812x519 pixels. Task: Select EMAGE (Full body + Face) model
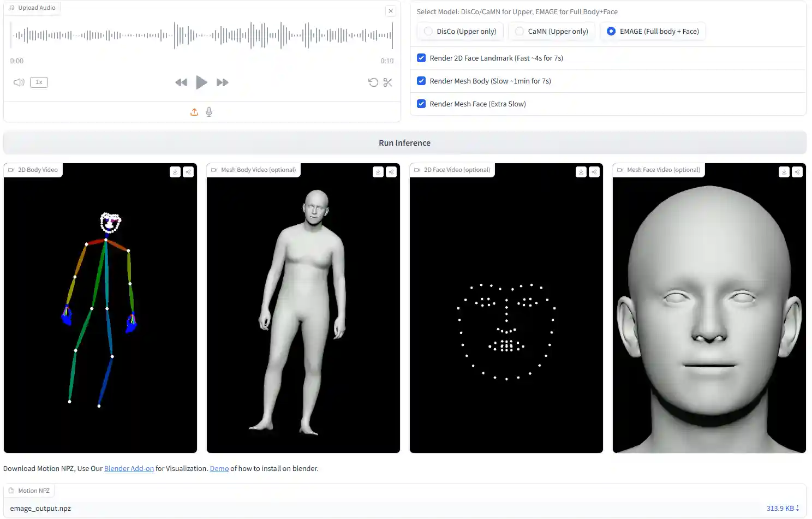point(611,32)
